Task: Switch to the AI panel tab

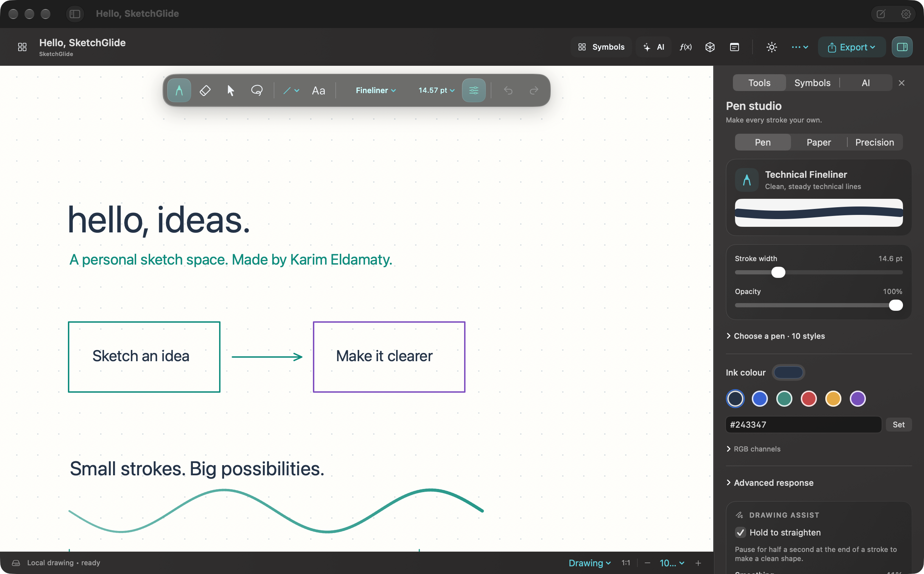Action: (866, 83)
